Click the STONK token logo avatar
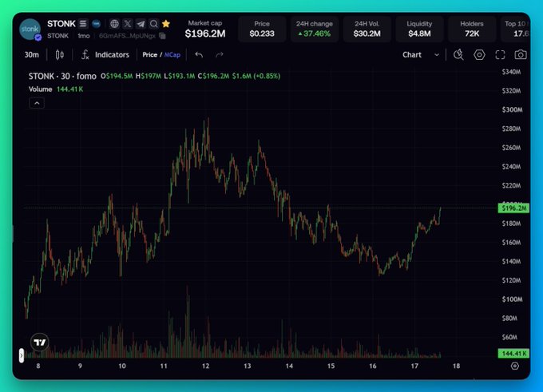 pos(30,29)
